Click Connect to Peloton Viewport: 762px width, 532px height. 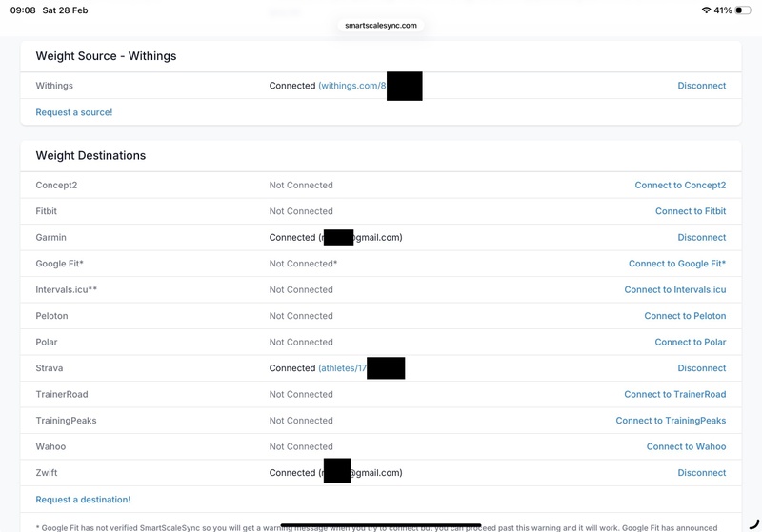[x=685, y=316]
